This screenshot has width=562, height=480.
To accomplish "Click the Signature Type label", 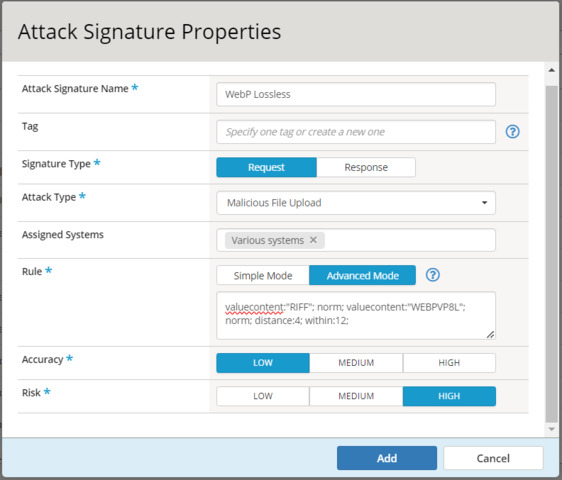I will tap(56, 164).
